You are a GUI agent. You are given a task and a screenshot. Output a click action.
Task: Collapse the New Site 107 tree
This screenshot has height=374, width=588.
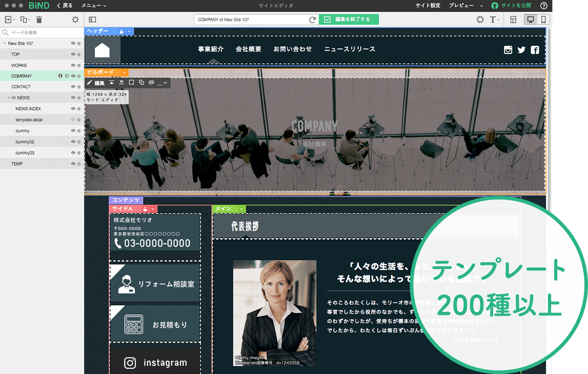pyautogui.click(x=4, y=44)
